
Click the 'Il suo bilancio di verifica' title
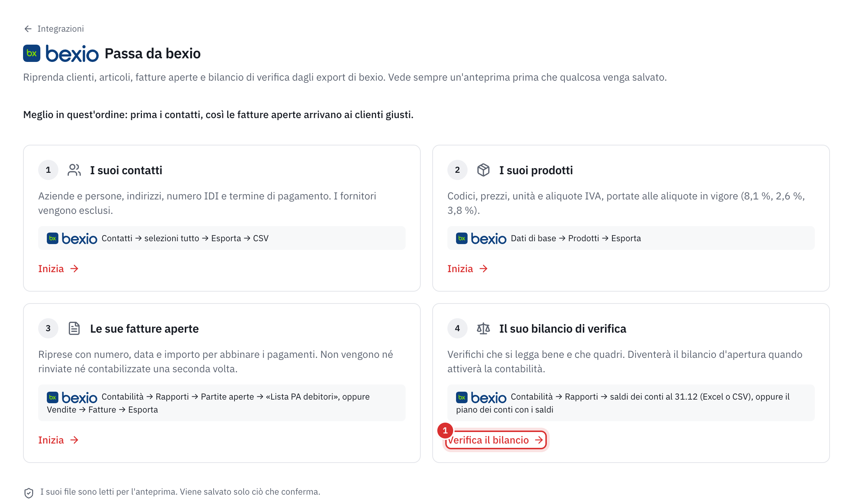click(x=563, y=329)
